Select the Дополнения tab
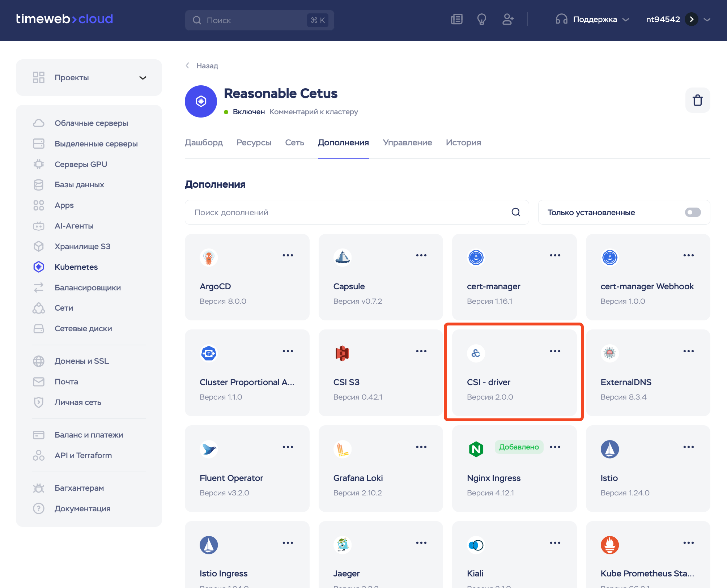This screenshot has width=727, height=588. pyautogui.click(x=343, y=142)
